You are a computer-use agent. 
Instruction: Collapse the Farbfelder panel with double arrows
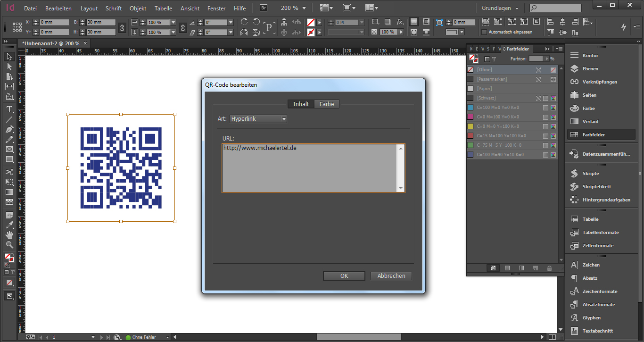[x=547, y=49]
